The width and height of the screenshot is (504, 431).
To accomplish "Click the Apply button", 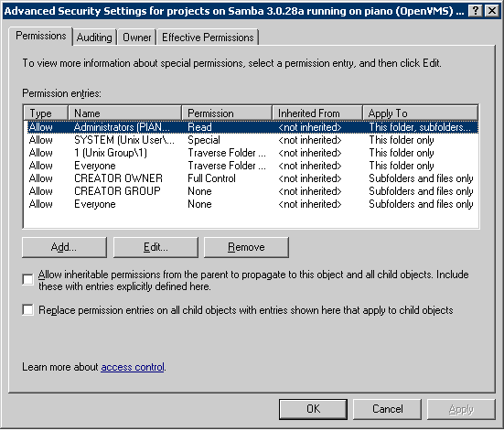I will point(461,409).
